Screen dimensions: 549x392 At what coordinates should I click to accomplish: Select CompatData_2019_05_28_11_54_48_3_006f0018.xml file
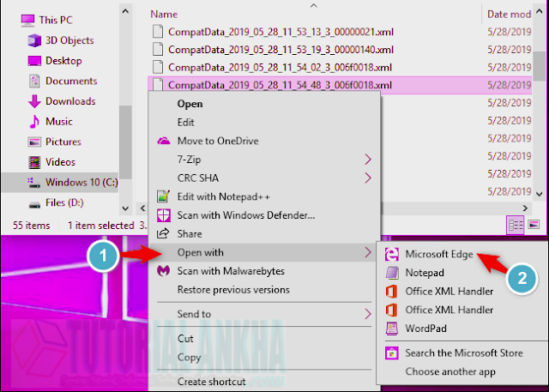pyautogui.click(x=280, y=85)
